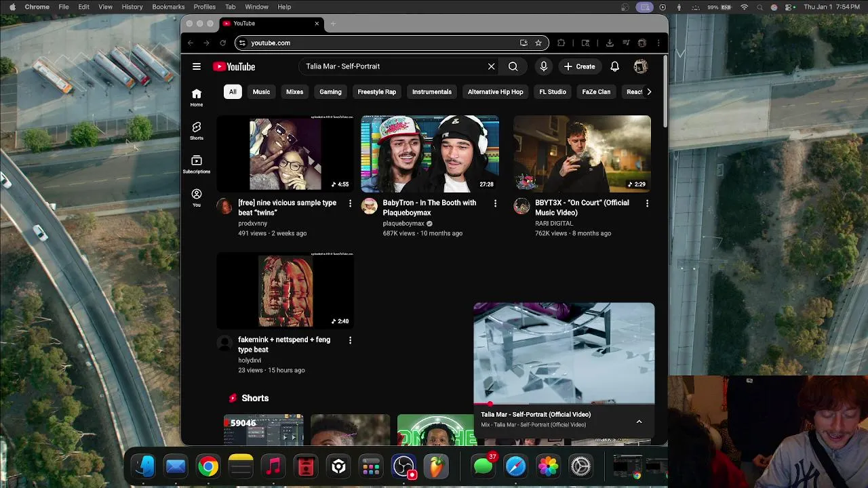Clear the YouTube search box text

(x=492, y=66)
